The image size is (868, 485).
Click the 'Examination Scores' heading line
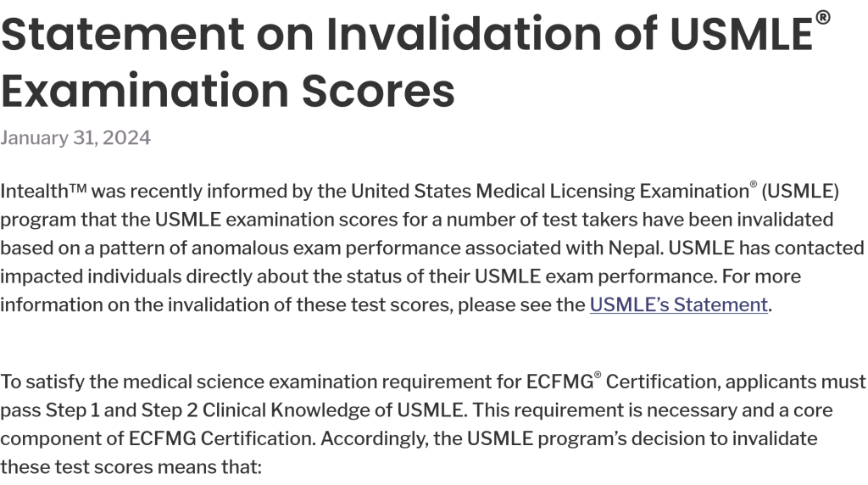tap(227, 91)
